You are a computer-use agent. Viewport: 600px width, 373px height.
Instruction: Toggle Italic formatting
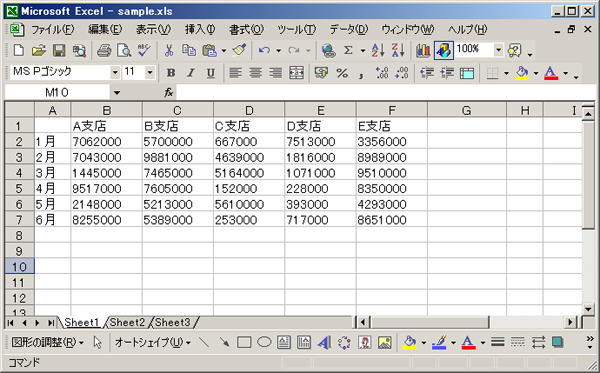(191, 73)
